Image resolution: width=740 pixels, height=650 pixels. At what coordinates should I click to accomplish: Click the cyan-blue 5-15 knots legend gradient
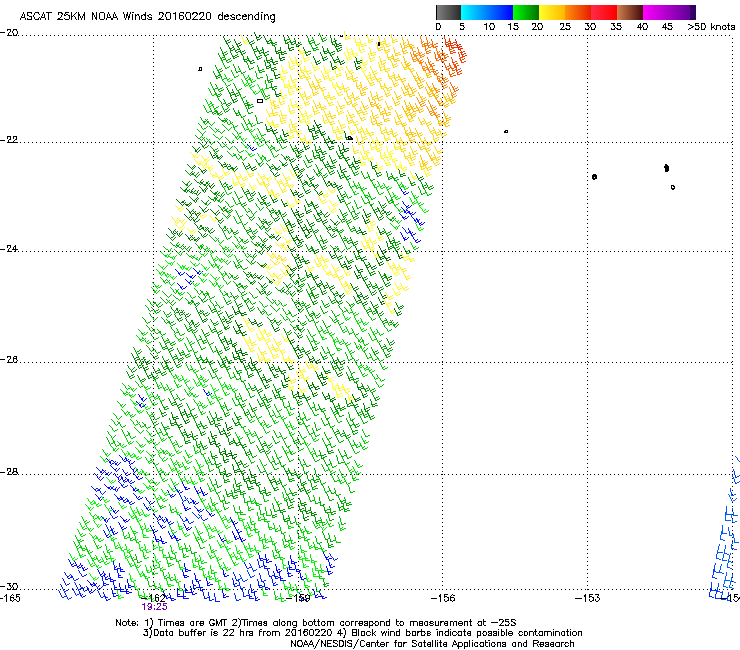tap(487, 12)
